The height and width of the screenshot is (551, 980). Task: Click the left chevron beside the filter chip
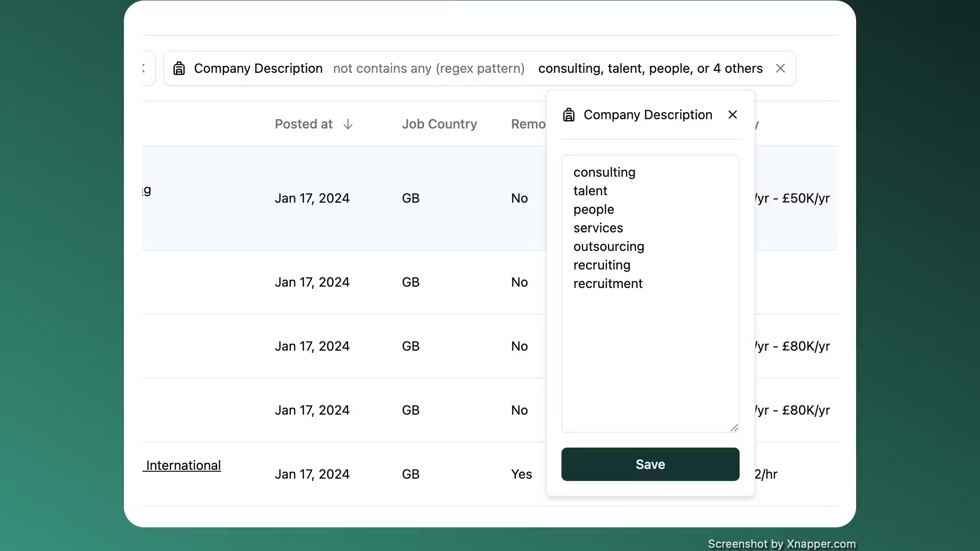tap(143, 68)
